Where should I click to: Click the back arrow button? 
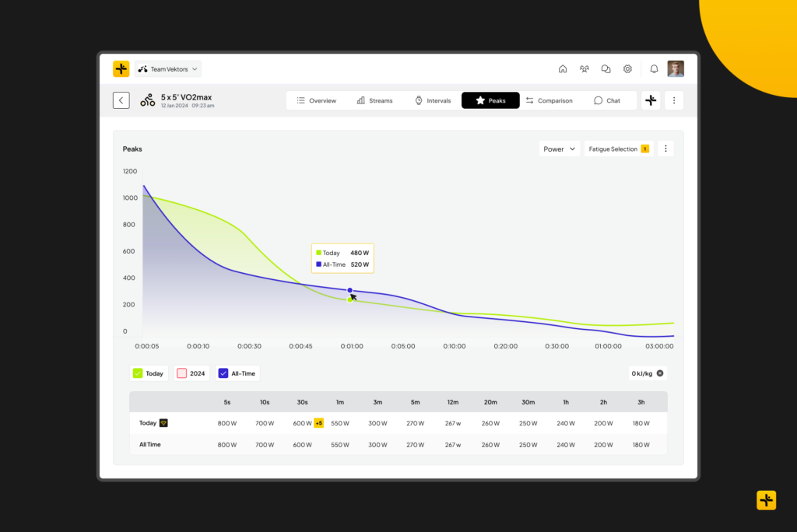pos(121,100)
